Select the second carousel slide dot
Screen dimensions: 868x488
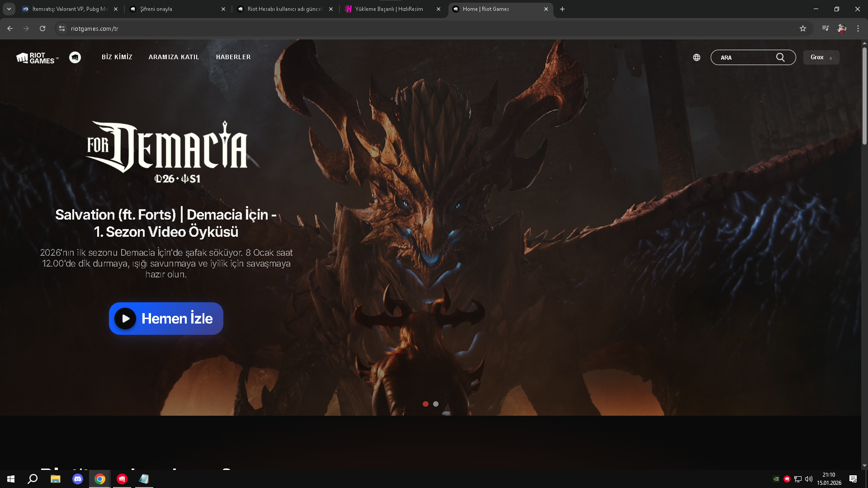[x=436, y=404]
